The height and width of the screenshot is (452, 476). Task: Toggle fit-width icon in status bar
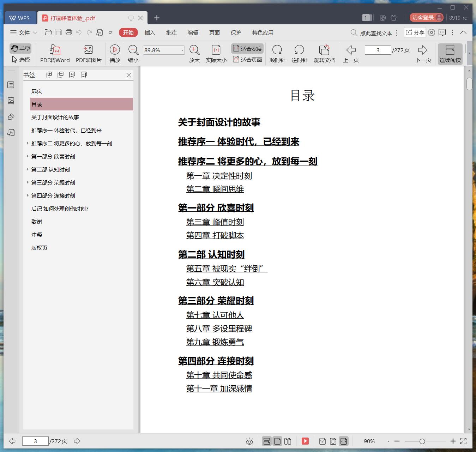[x=344, y=441]
